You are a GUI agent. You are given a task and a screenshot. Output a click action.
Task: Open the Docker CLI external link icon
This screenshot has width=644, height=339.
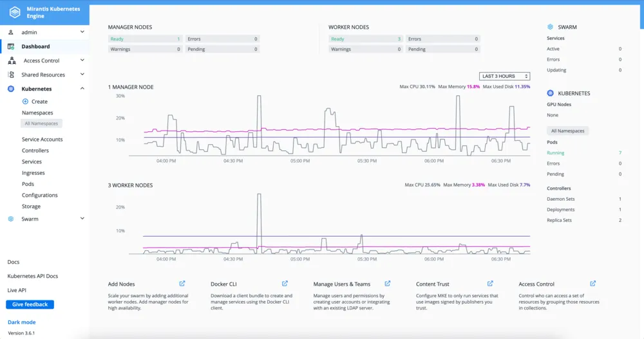tap(285, 284)
